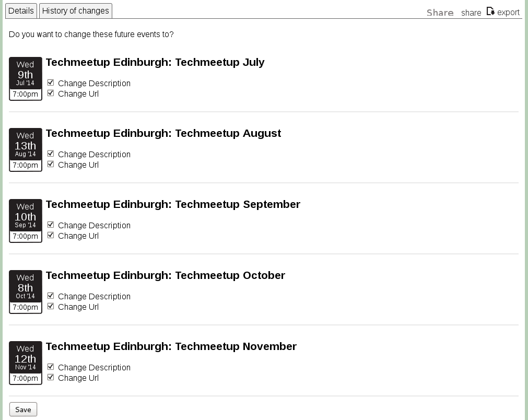Open the Details tab
528x420 pixels.
(x=21, y=10)
